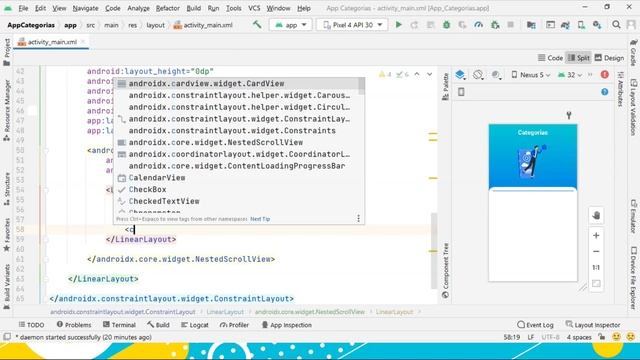Select the pan hand tool in preview
This screenshot has width=640, height=360.
coord(596,216)
